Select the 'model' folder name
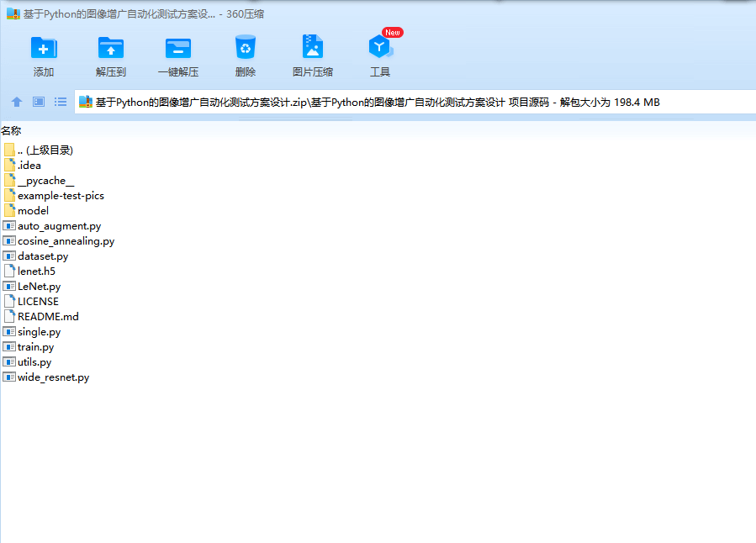Viewport: 756px width, 543px height. pos(34,210)
